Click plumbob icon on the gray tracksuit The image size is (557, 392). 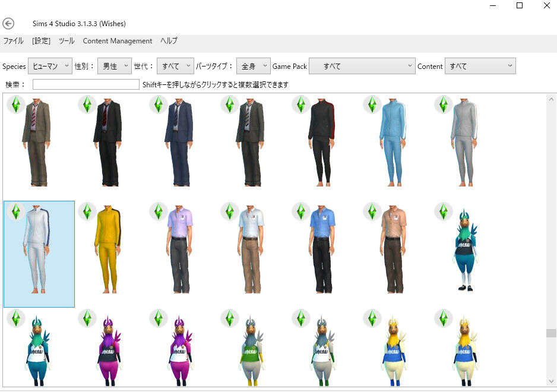coord(444,105)
